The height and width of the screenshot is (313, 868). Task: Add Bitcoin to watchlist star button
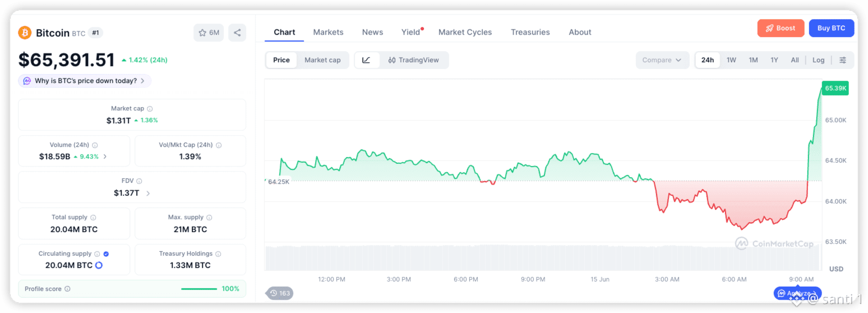[x=209, y=33]
